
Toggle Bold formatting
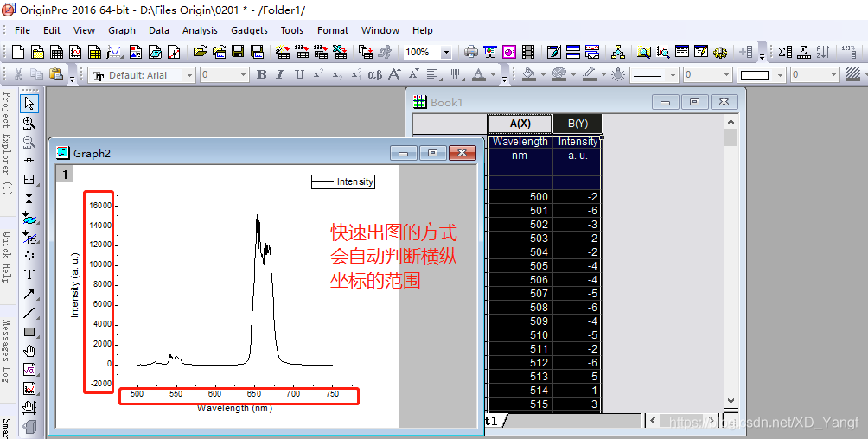pyautogui.click(x=262, y=74)
